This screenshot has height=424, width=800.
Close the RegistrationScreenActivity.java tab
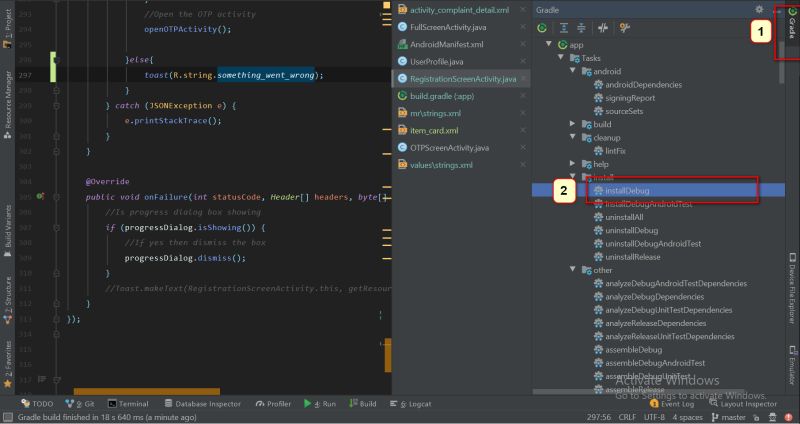pos(523,79)
